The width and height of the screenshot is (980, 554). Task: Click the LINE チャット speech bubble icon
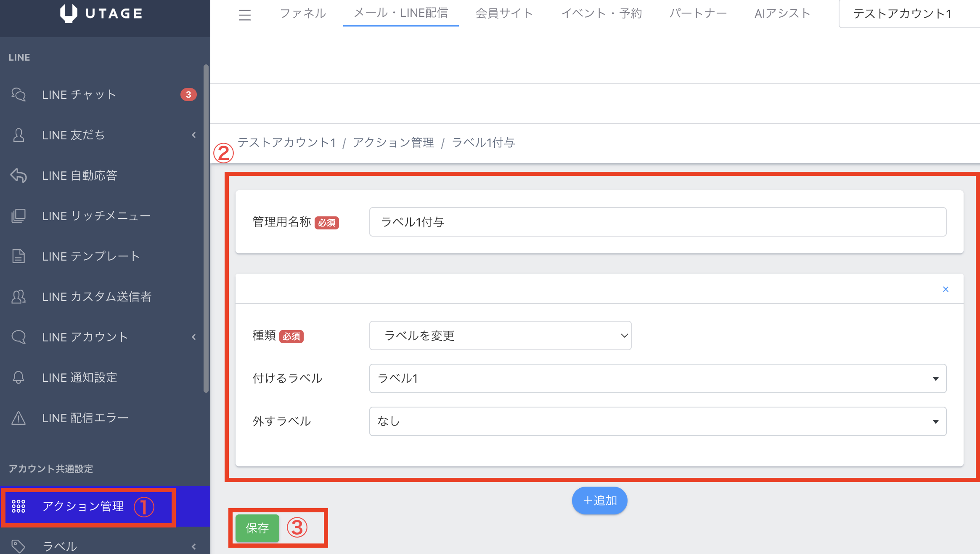click(19, 95)
